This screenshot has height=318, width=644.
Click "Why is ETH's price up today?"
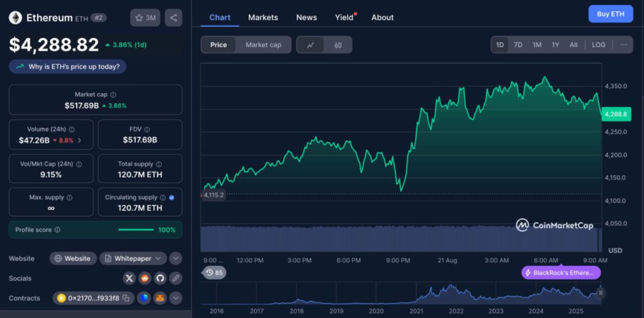pos(68,66)
